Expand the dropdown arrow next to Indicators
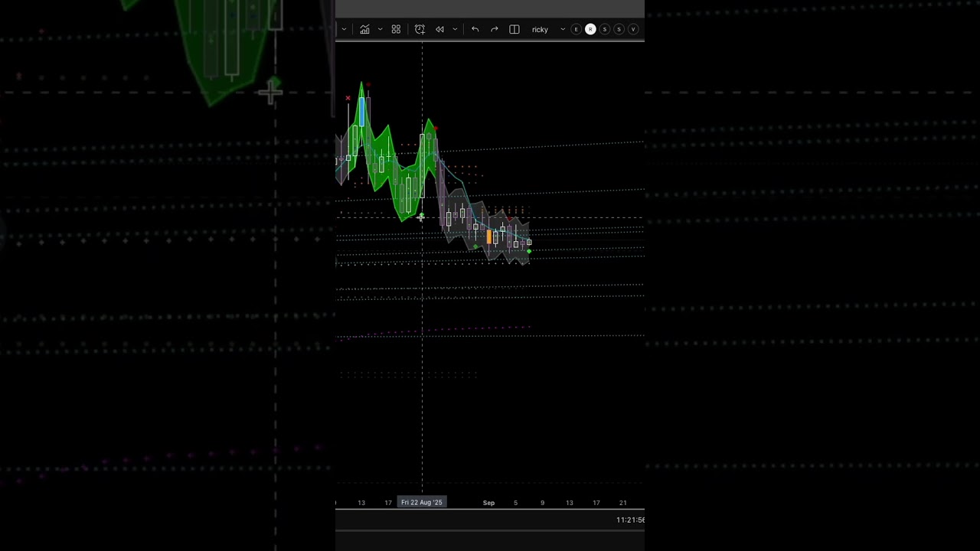Viewport: 980px width, 551px height. click(380, 29)
